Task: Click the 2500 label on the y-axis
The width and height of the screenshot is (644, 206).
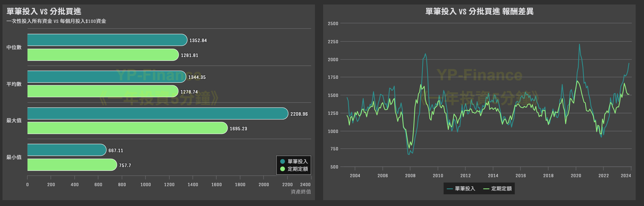Action: point(333,24)
